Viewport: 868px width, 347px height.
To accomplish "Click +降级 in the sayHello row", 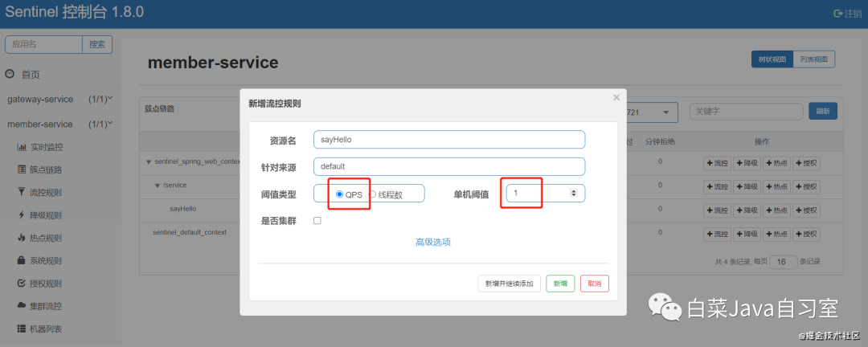I will point(747,210).
